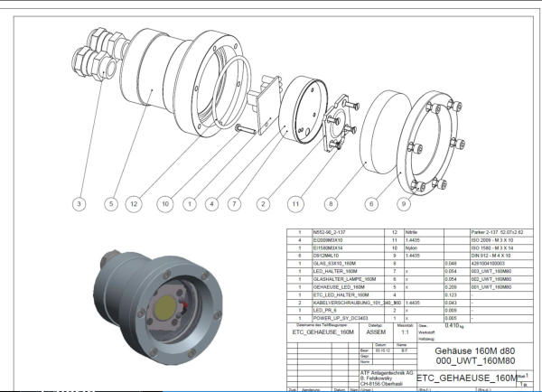
Task: Click the 'POWER_UP_SY_DC3403' part name cell
Action: tap(348, 318)
